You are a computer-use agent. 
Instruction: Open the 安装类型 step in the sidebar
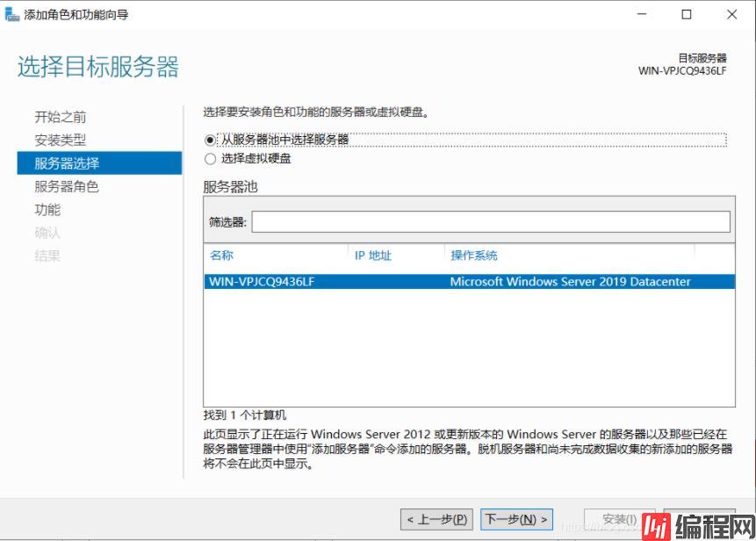(61, 140)
